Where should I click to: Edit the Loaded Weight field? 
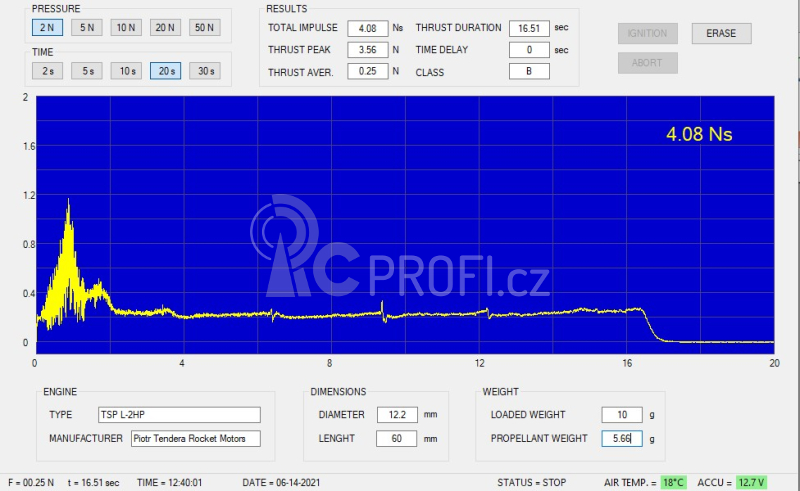pyautogui.click(x=622, y=414)
